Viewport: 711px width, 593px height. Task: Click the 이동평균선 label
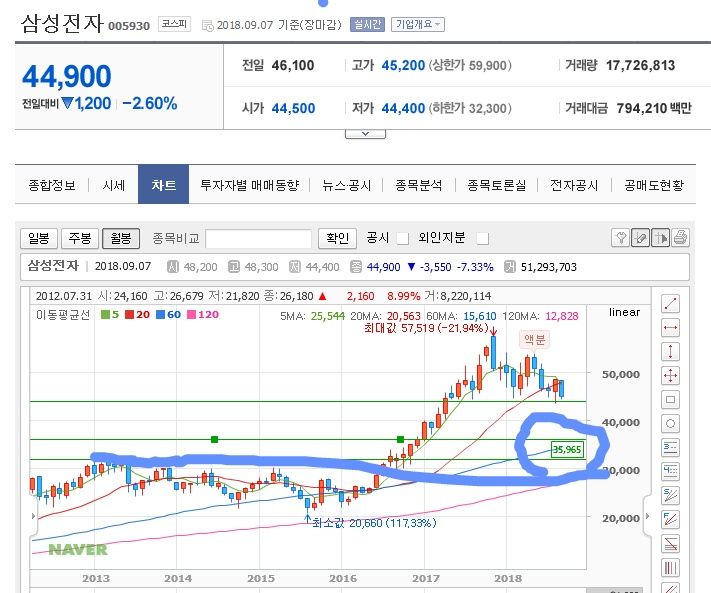tap(63, 314)
